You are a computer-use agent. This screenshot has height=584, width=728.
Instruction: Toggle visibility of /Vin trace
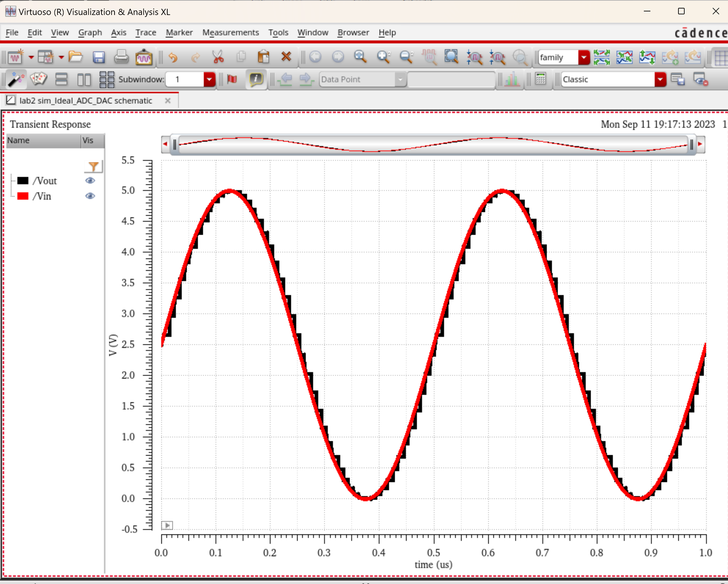click(90, 196)
